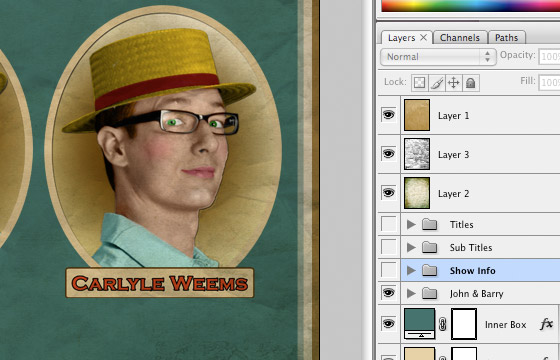560x360 pixels.
Task: Show the Titles group visibility box
Action: tap(389, 224)
